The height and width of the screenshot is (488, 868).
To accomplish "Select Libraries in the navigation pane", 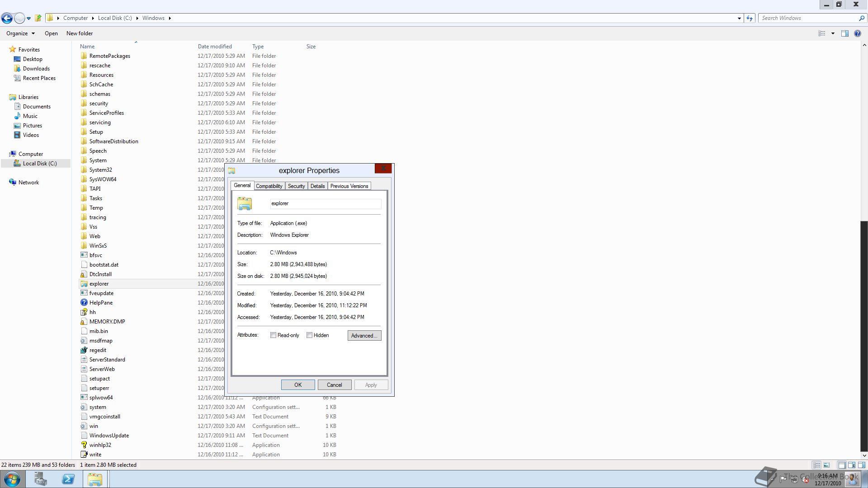I will click(x=28, y=97).
